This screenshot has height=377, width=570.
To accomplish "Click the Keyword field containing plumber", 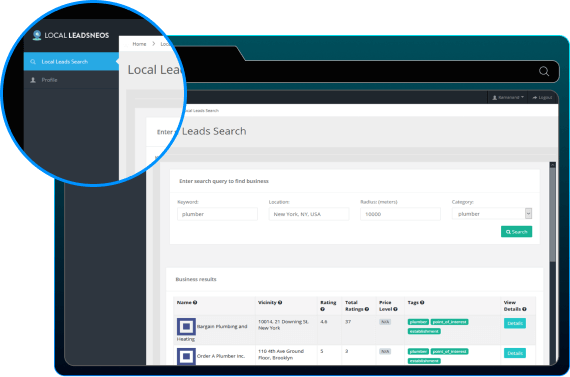I will 217,214.
